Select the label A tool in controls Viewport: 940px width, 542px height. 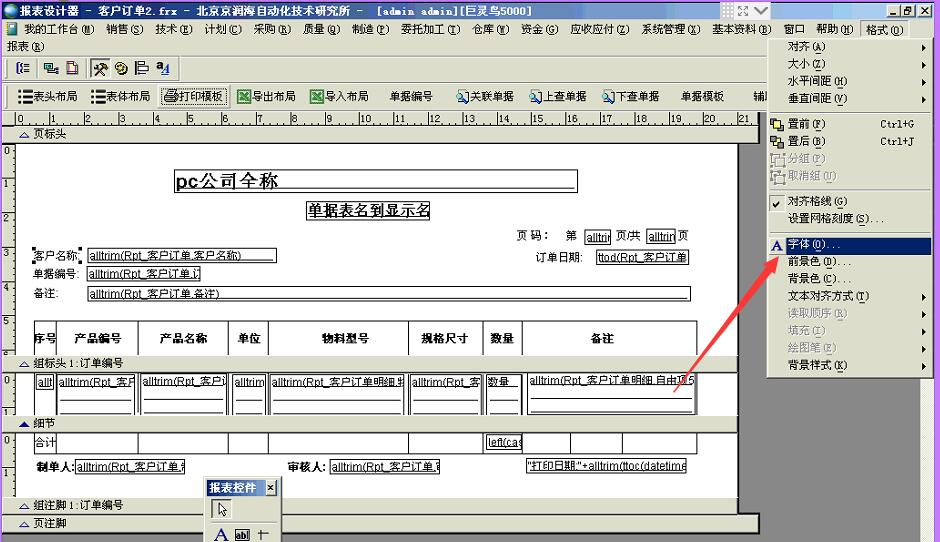click(221, 534)
